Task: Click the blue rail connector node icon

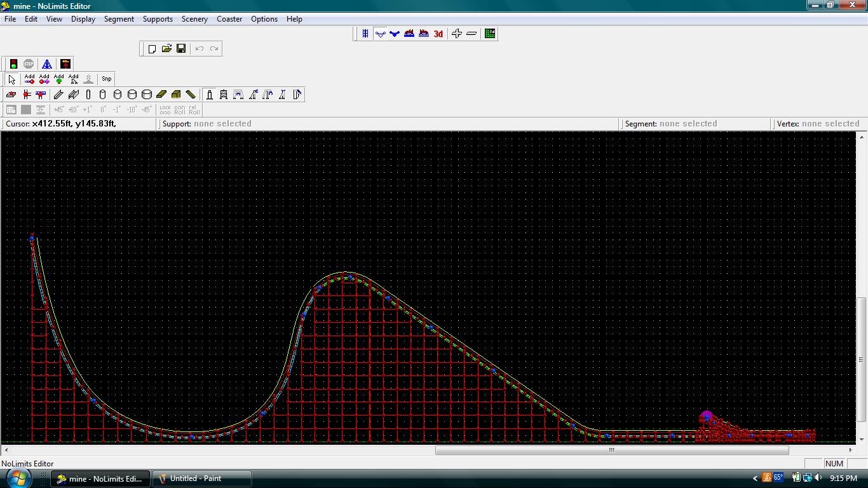Action: (41, 95)
